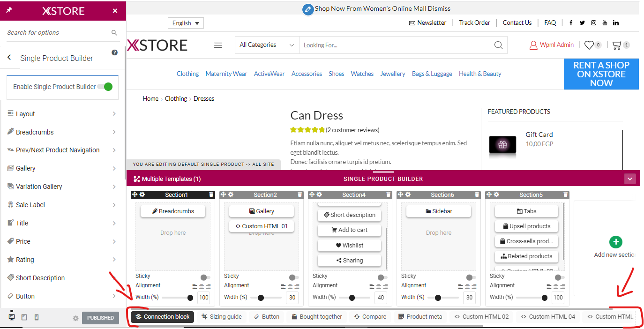Open the Facebook social icon
644x329 pixels.
(x=571, y=22)
